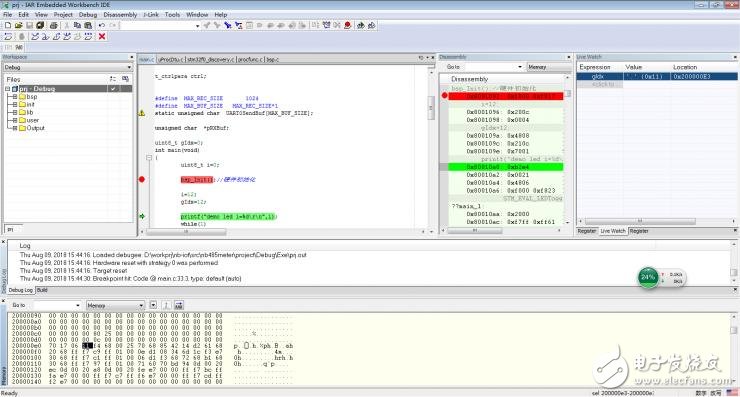Click the breakpoint red dot in editor margin
Viewport: 740px width, 397px height.
142,179
